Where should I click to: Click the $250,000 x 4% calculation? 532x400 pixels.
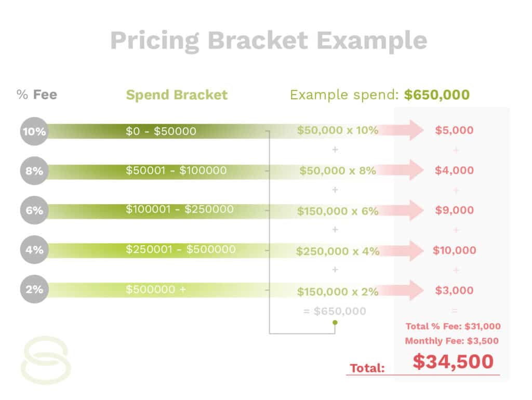pos(338,251)
